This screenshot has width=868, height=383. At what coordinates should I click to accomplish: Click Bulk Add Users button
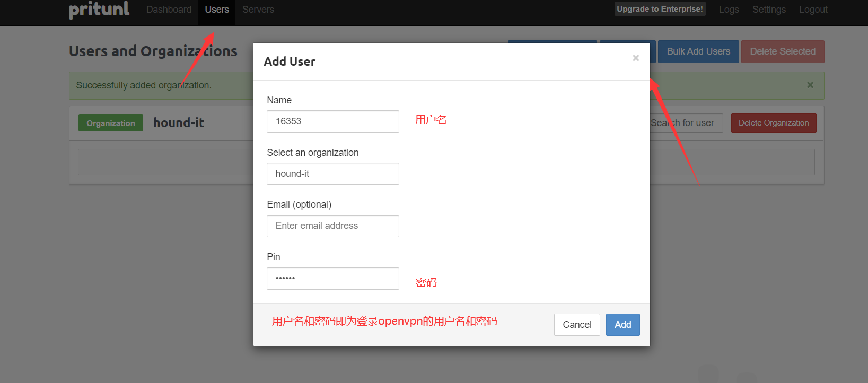coord(698,51)
